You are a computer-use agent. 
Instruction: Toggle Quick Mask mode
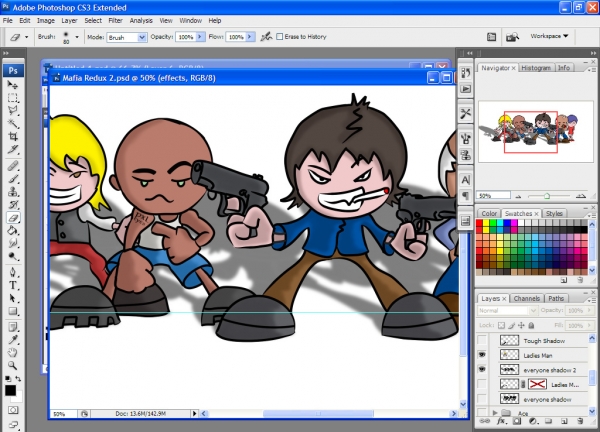pos(13,410)
